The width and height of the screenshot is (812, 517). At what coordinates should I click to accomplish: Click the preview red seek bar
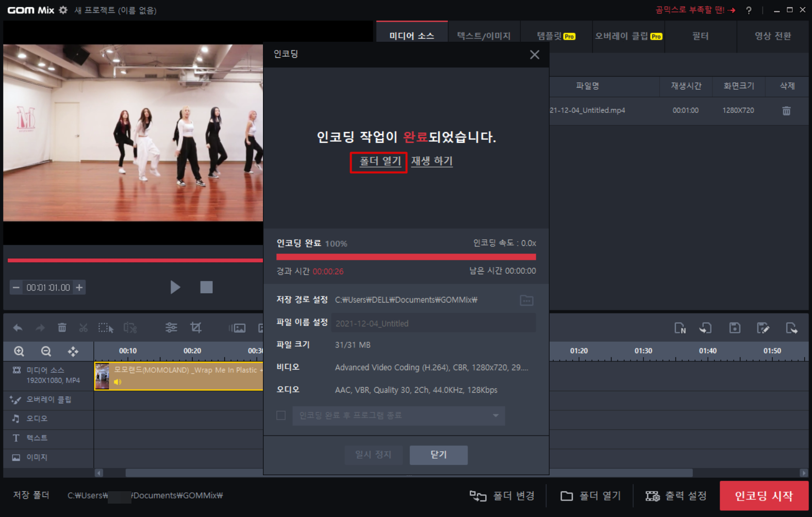coord(135,260)
